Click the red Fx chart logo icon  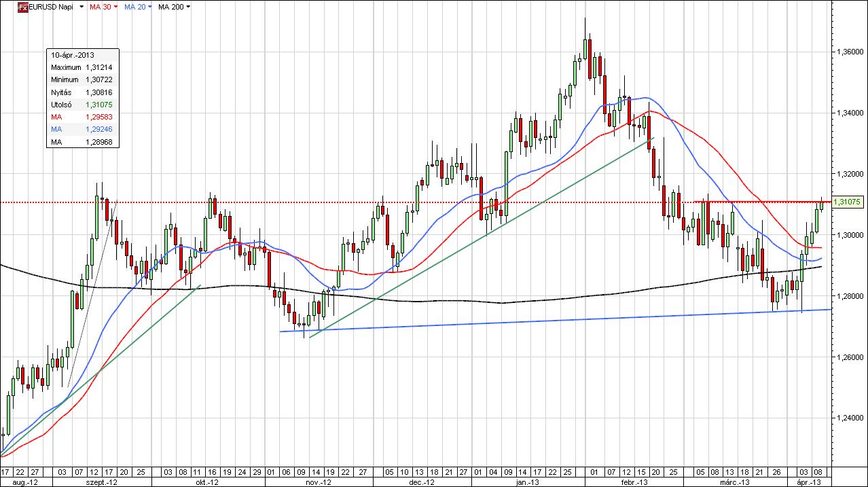pos(22,7)
